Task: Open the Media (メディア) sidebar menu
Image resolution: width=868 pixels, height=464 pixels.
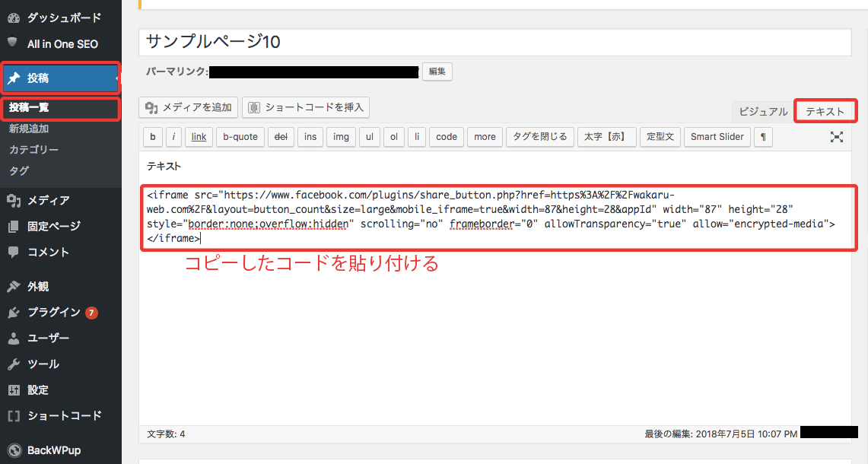Action: [47, 201]
